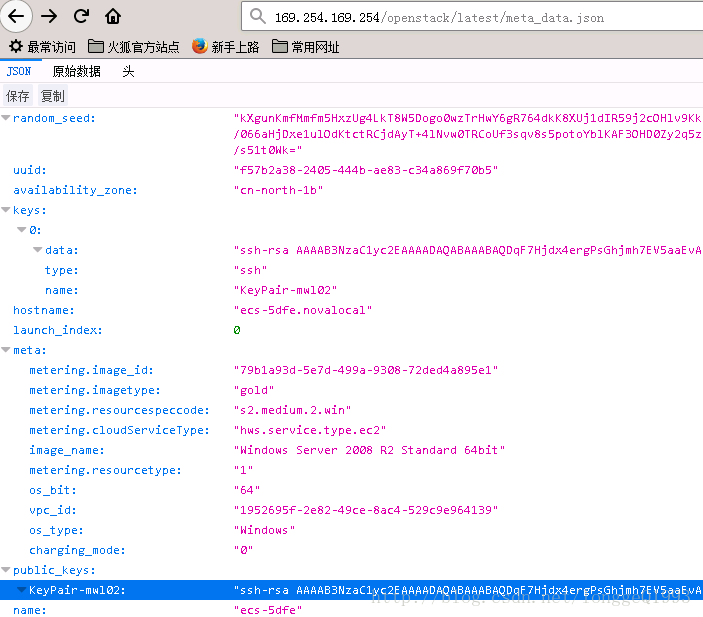Collapse the random_seed row
Viewport: 703px width, 617px height.
[6, 118]
